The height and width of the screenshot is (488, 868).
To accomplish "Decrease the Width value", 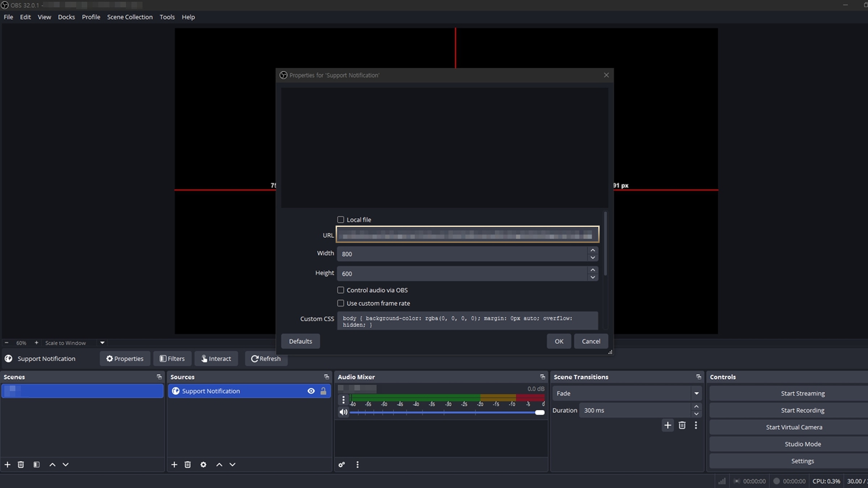I will (x=592, y=258).
